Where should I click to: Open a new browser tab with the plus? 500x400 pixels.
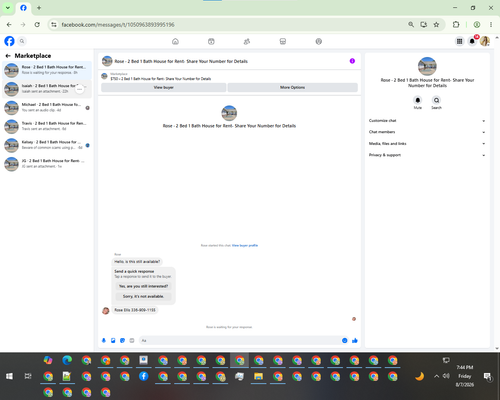tap(39, 8)
